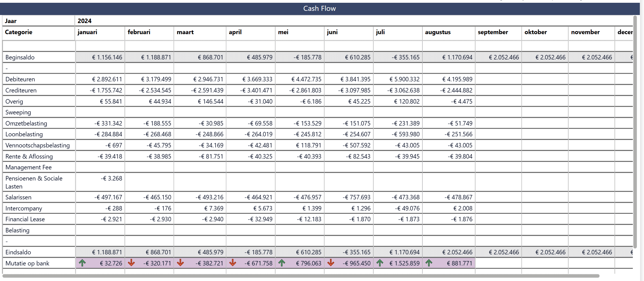The height and width of the screenshot is (281, 644).
Task: Select the Salarissen row label
Action: pyautogui.click(x=18, y=197)
